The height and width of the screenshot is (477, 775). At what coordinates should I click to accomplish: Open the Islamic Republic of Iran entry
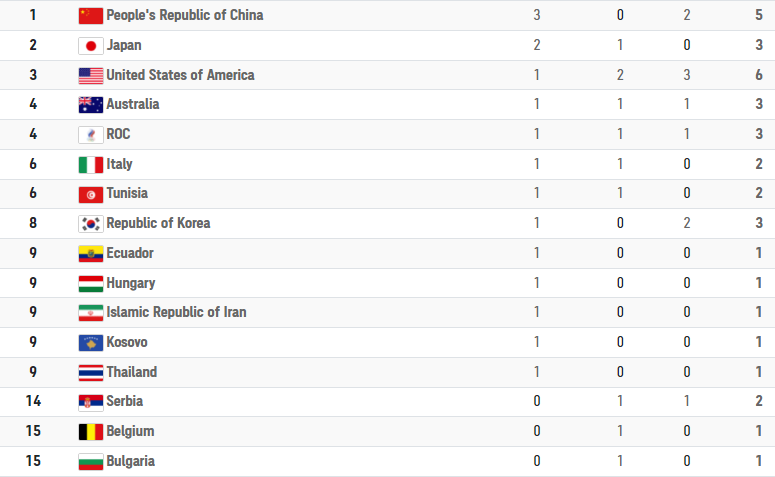click(x=176, y=312)
